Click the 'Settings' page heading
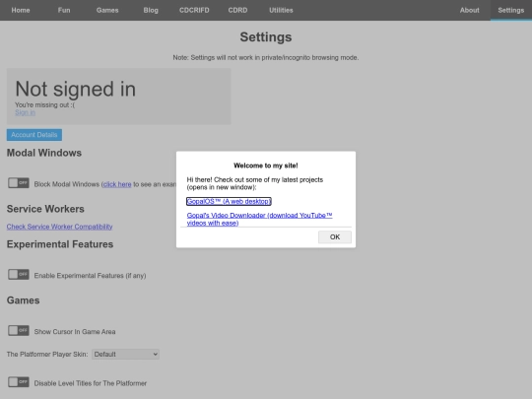The width and height of the screenshot is (532, 399). (x=266, y=37)
